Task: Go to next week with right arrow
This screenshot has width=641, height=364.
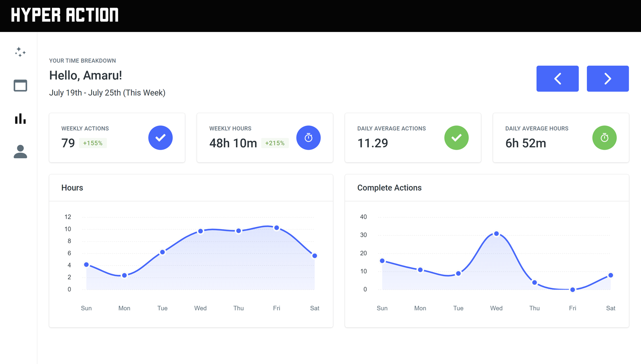Action: pos(608,78)
